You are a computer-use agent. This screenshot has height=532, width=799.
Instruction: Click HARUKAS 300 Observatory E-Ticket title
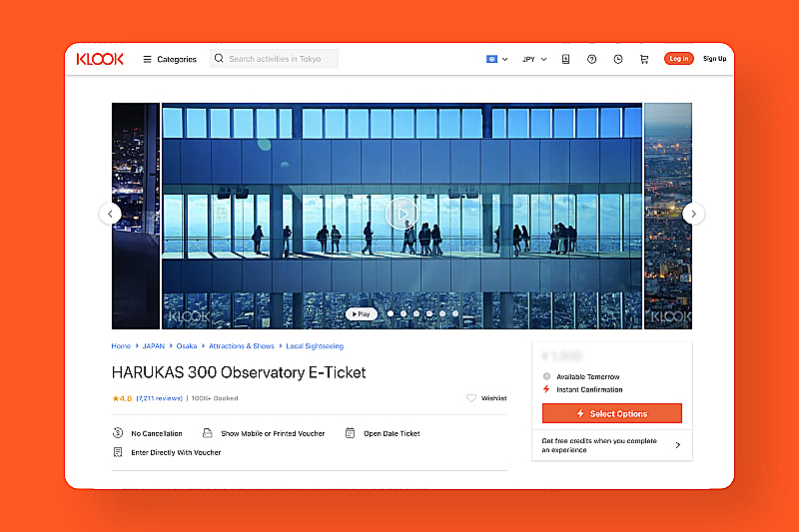pos(239,372)
